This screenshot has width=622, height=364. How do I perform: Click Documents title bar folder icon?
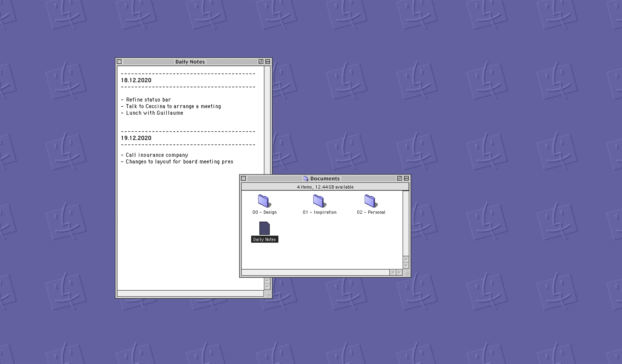[x=306, y=178]
